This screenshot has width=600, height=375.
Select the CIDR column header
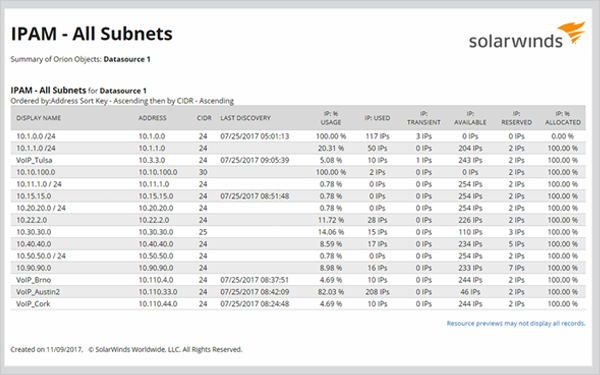tap(204, 118)
